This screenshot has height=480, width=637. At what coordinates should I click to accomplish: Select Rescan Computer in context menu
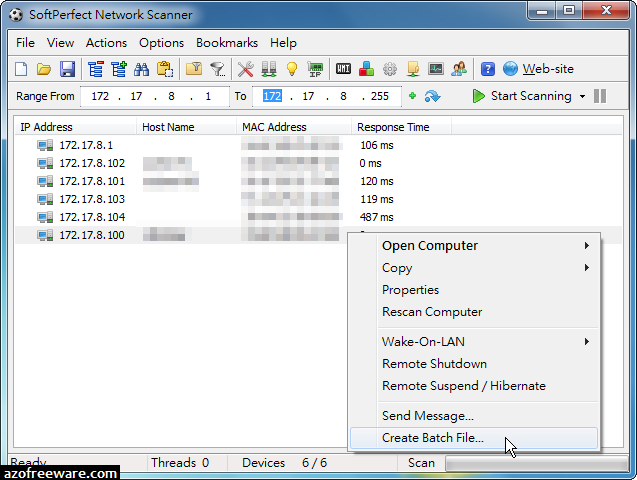(474, 312)
